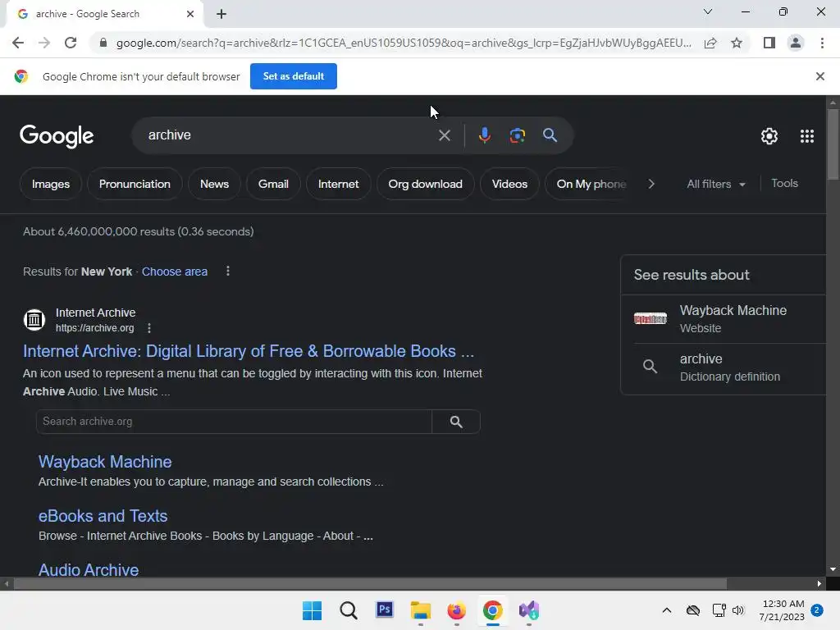Open the volume control in tray
Screen dimensions: 840x630
click(x=738, y=610)
